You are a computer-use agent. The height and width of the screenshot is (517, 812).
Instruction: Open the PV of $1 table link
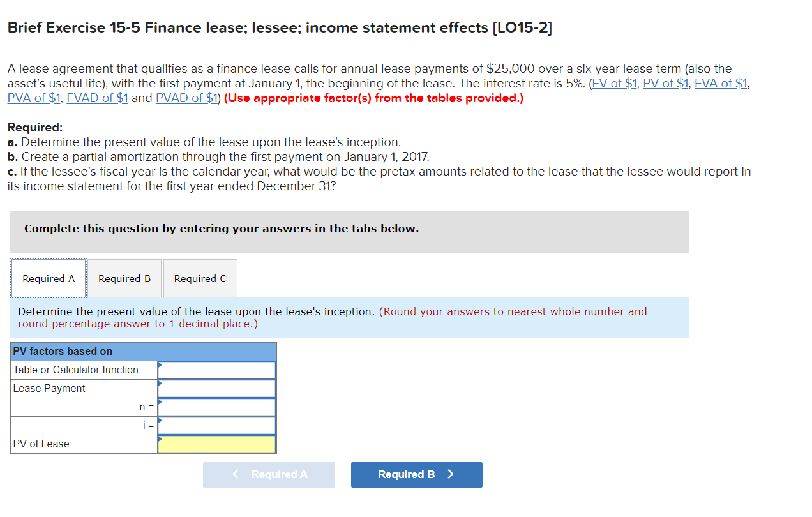click(x=665, y=83)
